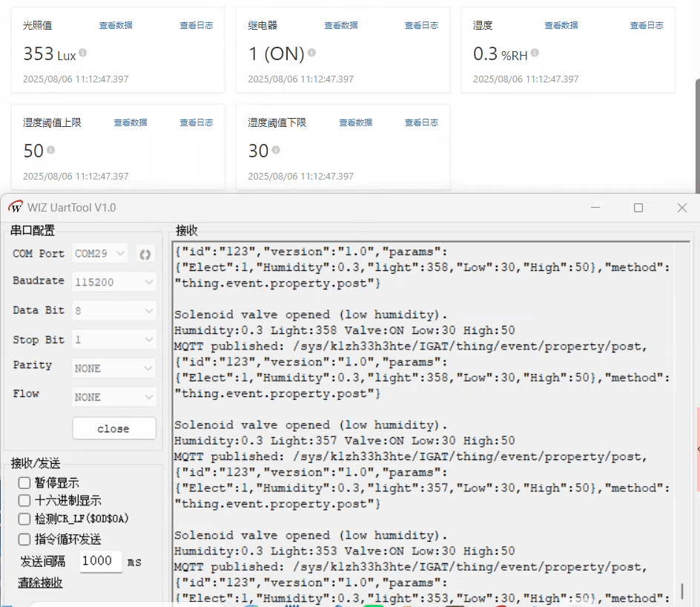Click 清除接收 link
The height and width of the screenshot is (607, 700).
coord(40,583)
